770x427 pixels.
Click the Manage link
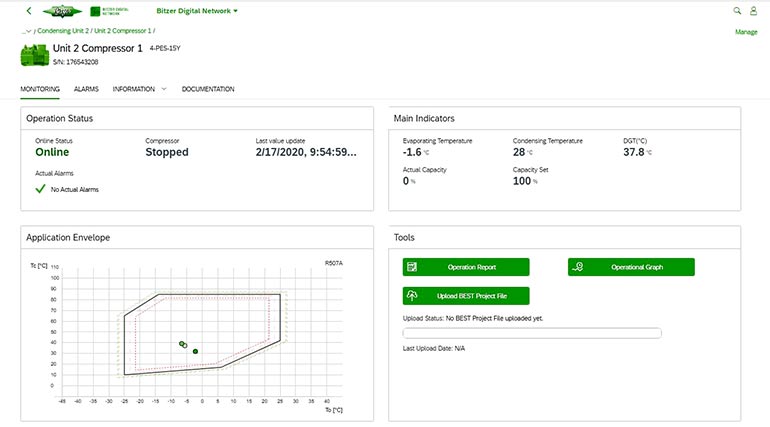(x=746, y=32)
